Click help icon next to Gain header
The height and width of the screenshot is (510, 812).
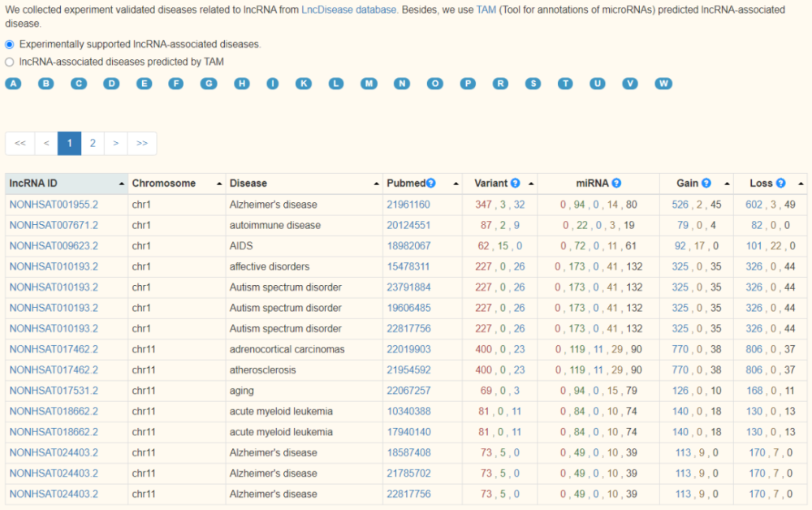(706, 184)
